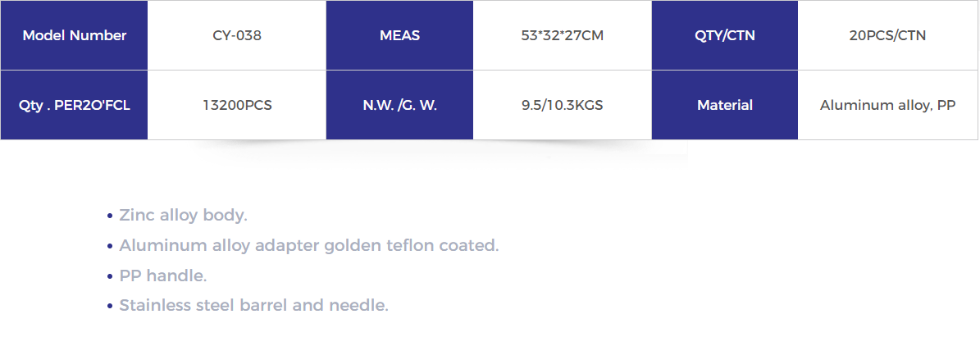This screenshot has height=337, width=980.
Task: Select the 13200PCS value cell
Action: click(x=237, y=105)
